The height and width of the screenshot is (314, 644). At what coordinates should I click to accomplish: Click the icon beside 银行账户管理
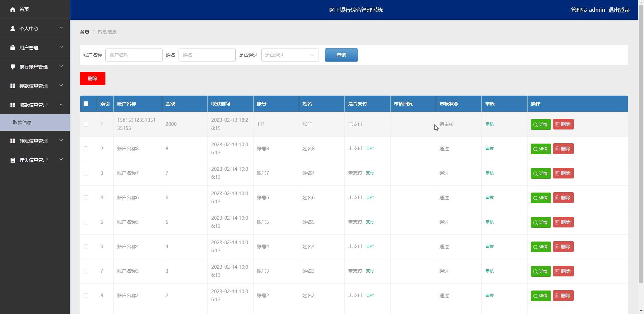[13, 67]
